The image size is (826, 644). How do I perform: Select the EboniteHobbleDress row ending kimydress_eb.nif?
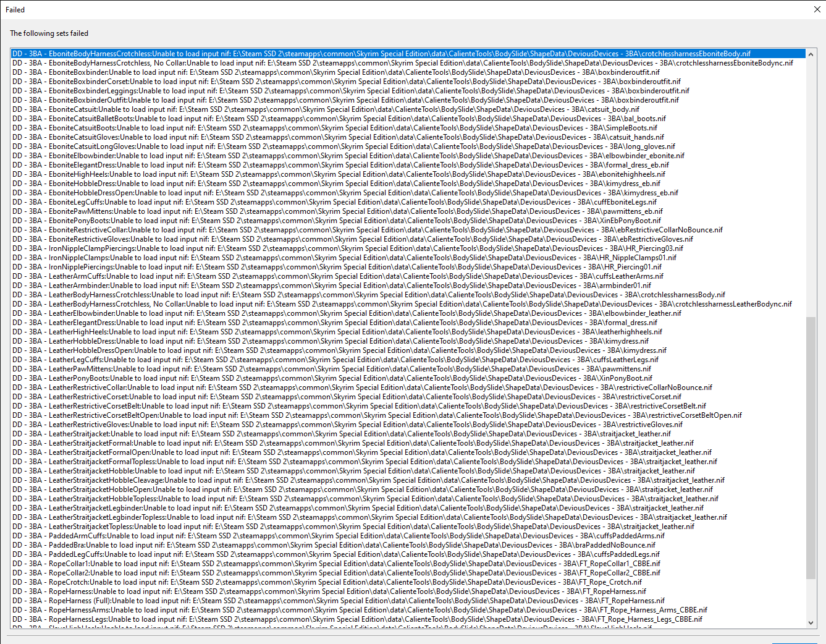[408, 184]
